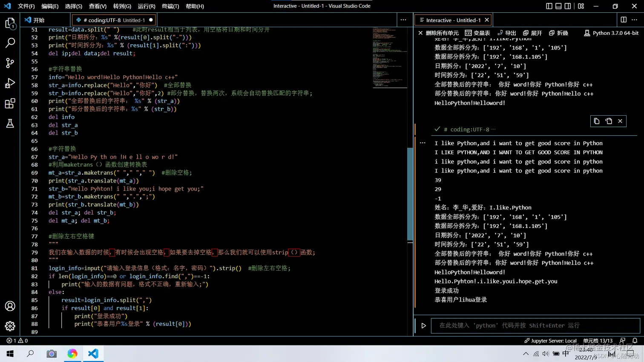Click 折叠 button
This screenshot has height=362, width=644.
click(558, 33)
